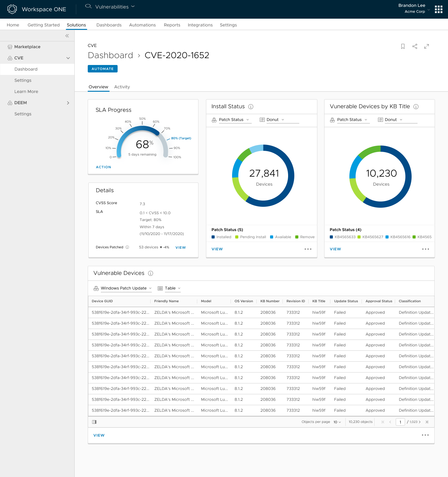Viewport: 448px width, 477px height.
Task: Go to previous table page
Action: pyautogui.click(x=390, y=422)
